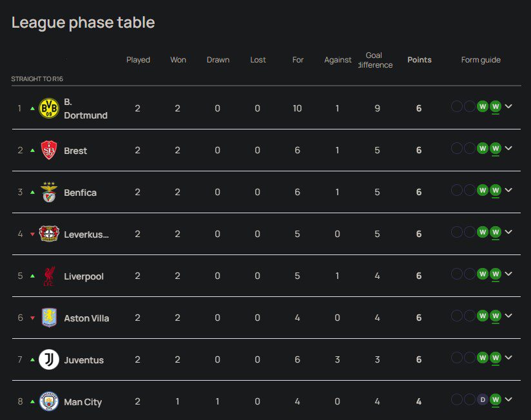531x420 pixels.
Task: Click Dortmund's latest underlined win badge
Action: pyautogui.click(x=496, y=107)
